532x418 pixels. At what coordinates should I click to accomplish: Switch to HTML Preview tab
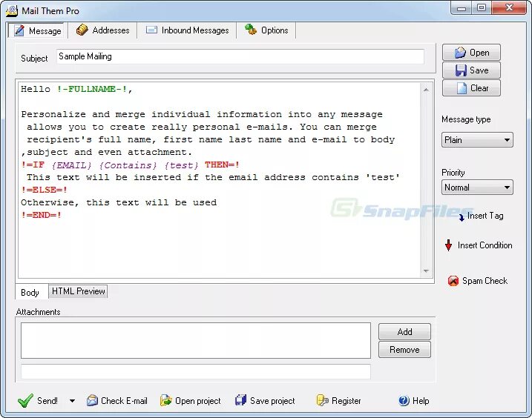[78, 291]
